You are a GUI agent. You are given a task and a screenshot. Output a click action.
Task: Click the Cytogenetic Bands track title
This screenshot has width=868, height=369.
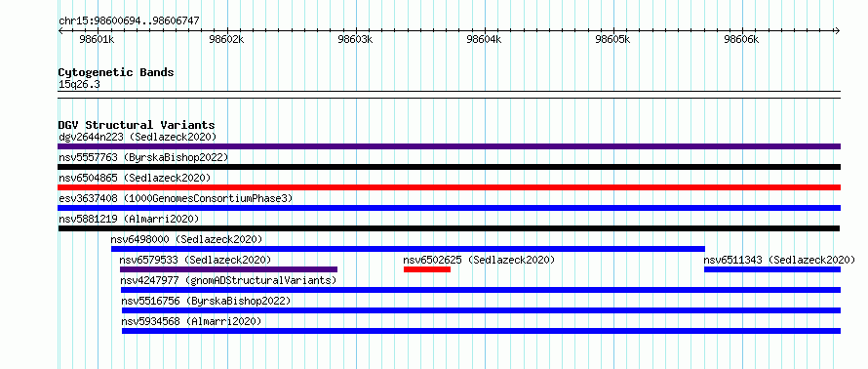coord(116,72)
